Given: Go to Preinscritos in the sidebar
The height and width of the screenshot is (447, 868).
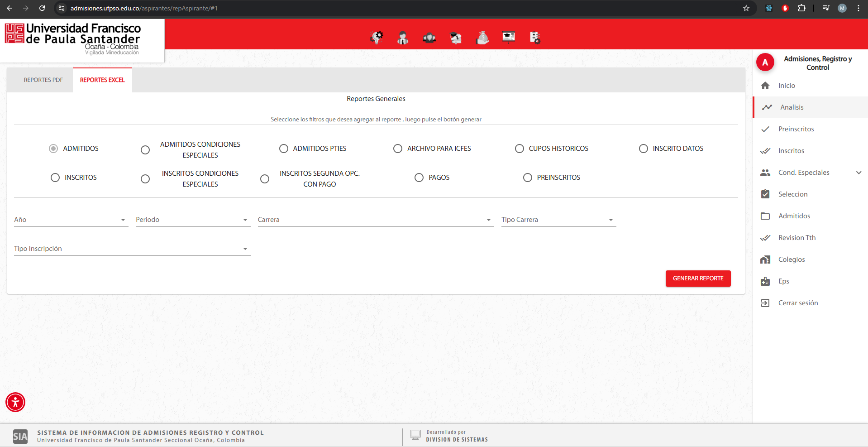Looking at the screenshot, I should 796,129.
